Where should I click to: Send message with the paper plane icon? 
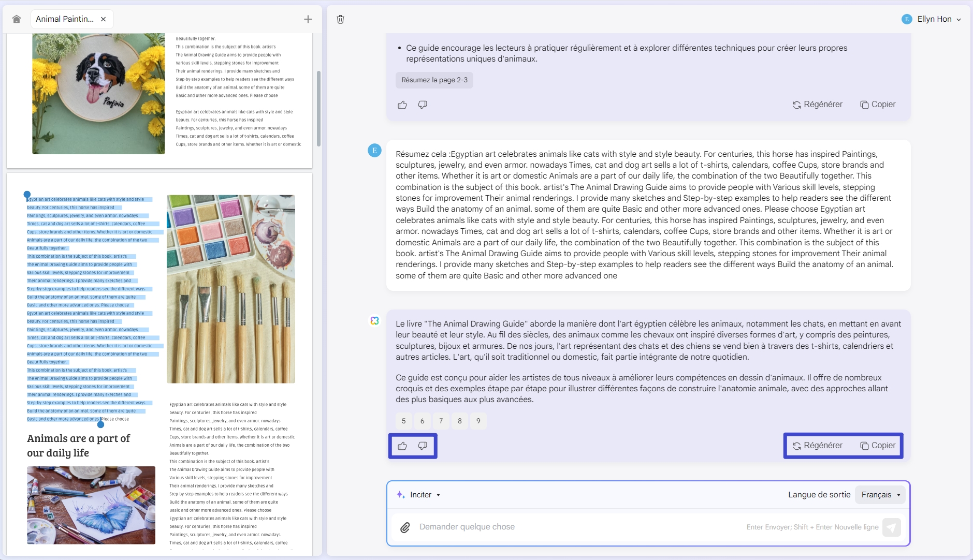pos(891,527)
